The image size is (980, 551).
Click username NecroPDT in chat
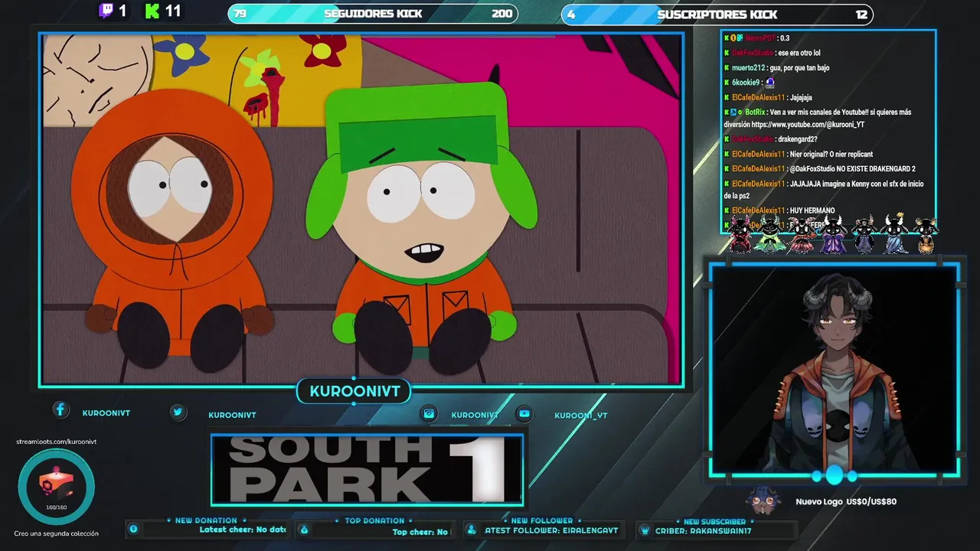(x=760, y=38)
